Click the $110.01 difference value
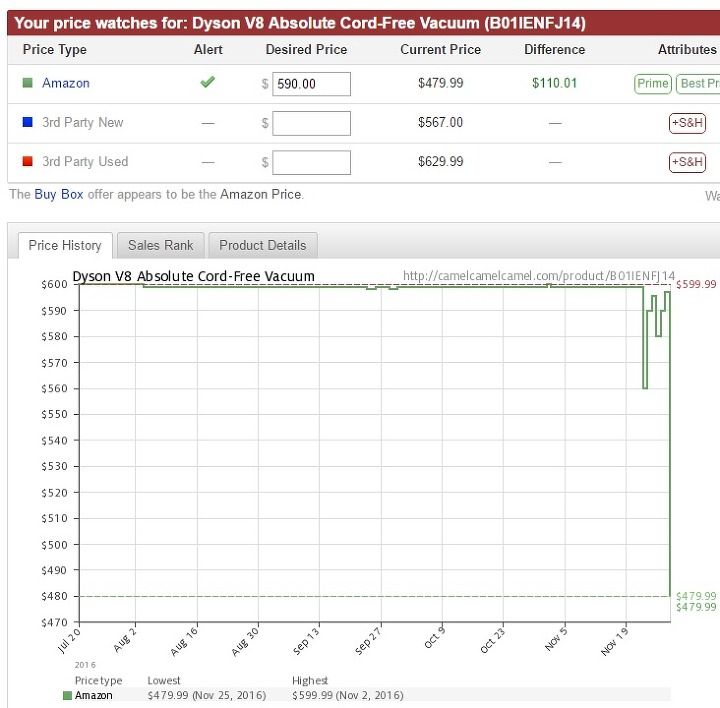720x708 pixels. tap(554, 83)
